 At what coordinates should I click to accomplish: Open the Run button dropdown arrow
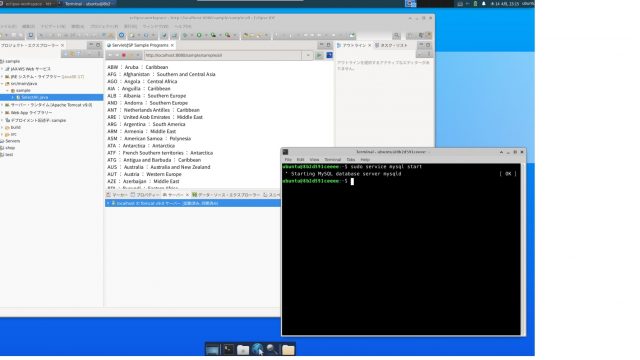(206, 36)
